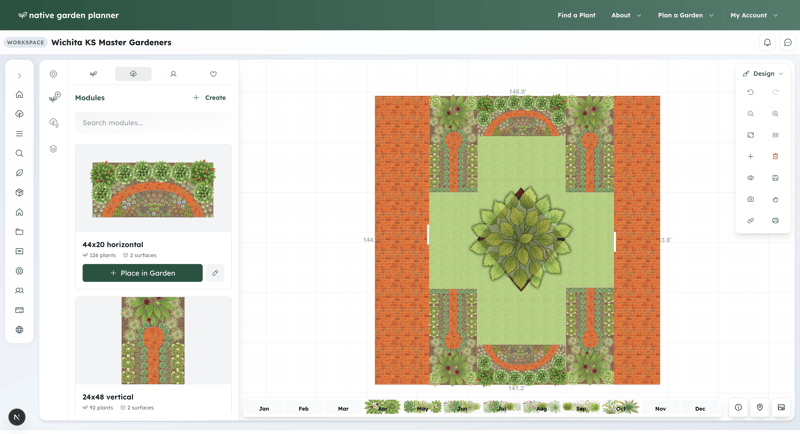Toggle the grid display icon
The height and width of the screenshot is (434, 800).
coord(775,135)
